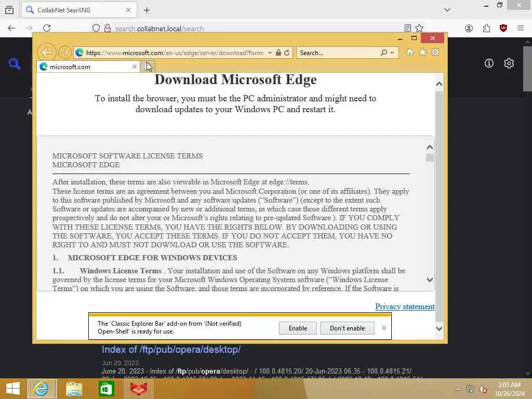Screen dimensions: 532x399
Task: Click the red fox app taskbar icon
Action: click(x=139, y=389)
